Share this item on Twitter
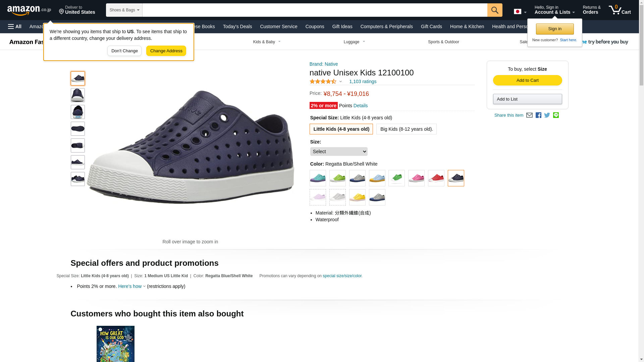The width and height of the screenshot is (644, 362). click(x=547, y=115)
